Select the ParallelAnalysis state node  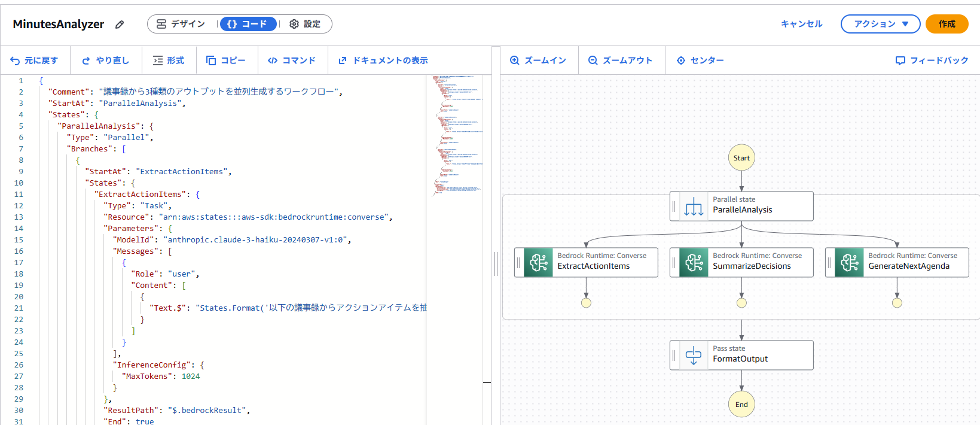pyautogui.click(x=741, y=206)
